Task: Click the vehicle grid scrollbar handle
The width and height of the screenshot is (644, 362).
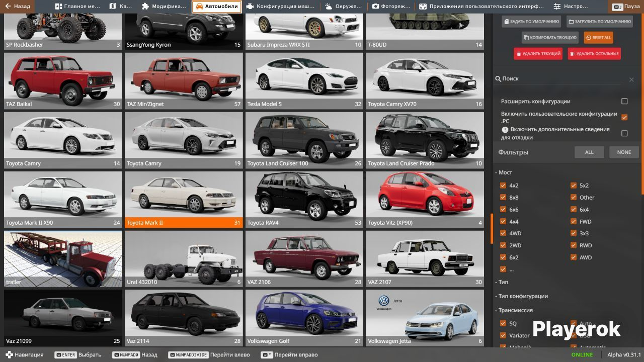Action: point(492,228)
